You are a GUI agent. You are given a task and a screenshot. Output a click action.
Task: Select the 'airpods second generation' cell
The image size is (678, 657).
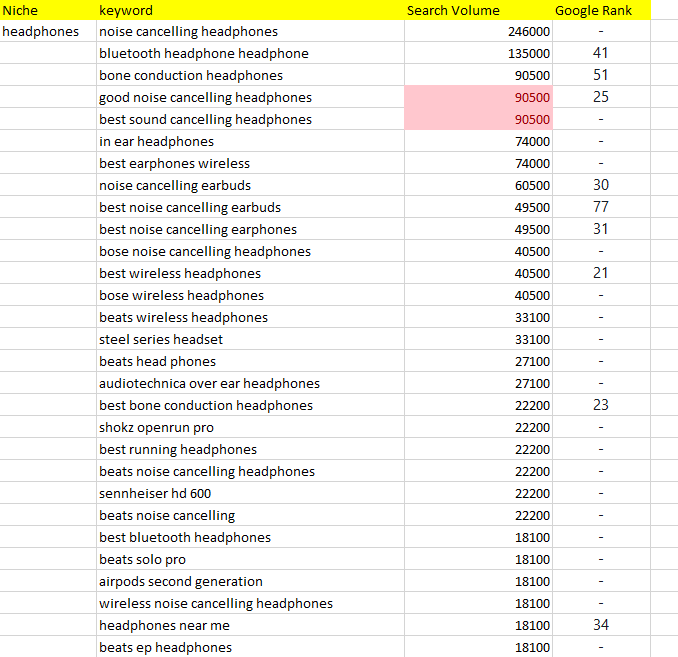pyautogui.click(x=181, y=582)
